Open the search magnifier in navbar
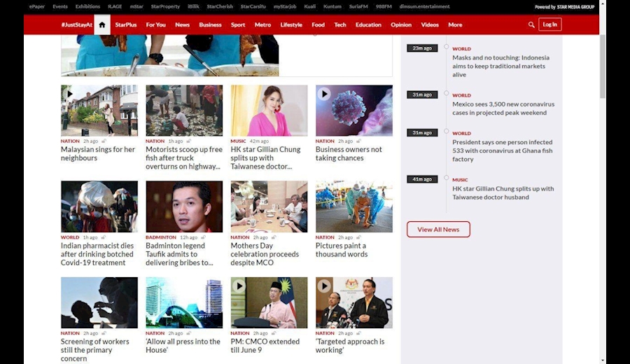Image resolution: width=630 pixels, height=364 pixels. pyautogui.click(x=531, y=24)
